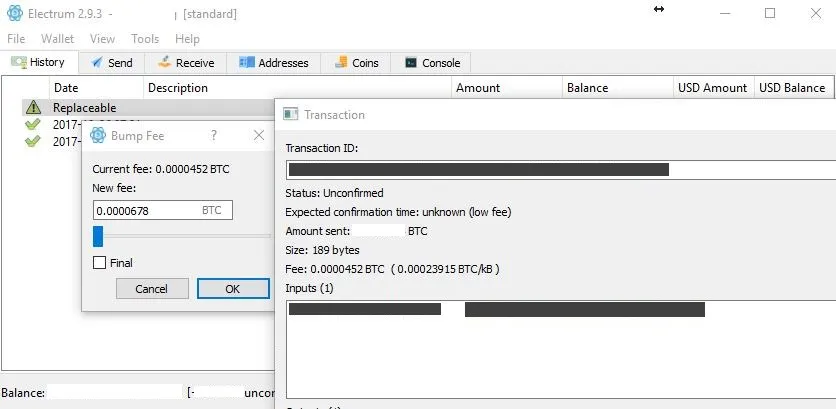Screen dimensions: 836x409
Task: Open the File menu
Action: [16, 39]
